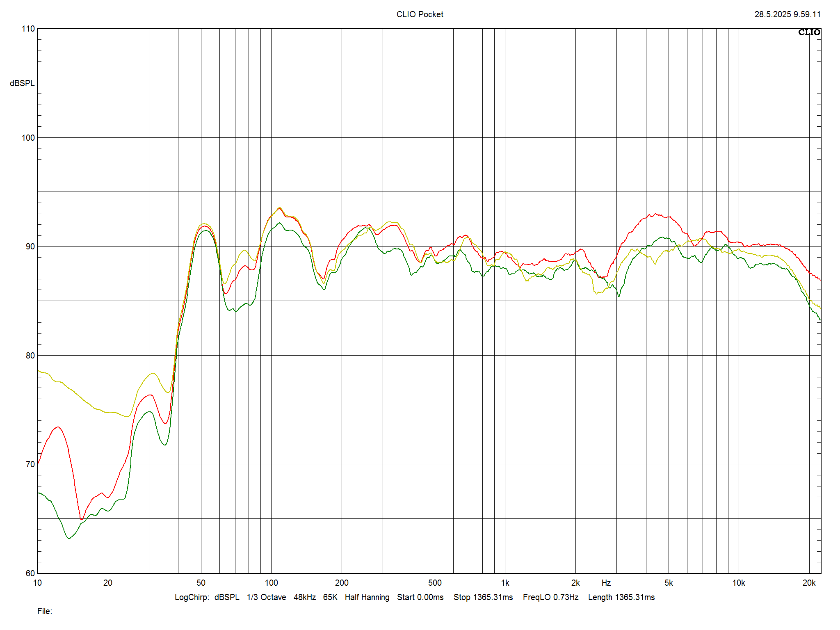Click the date and time stamp
Image resolution: width=840 pixels, height=630 pixels.
click(787, 14)
